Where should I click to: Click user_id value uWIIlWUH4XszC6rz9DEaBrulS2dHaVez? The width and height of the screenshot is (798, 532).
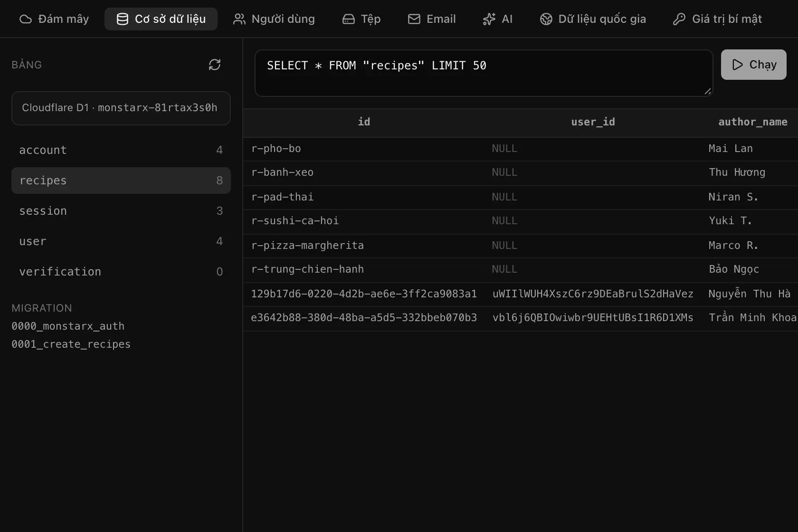593,294
